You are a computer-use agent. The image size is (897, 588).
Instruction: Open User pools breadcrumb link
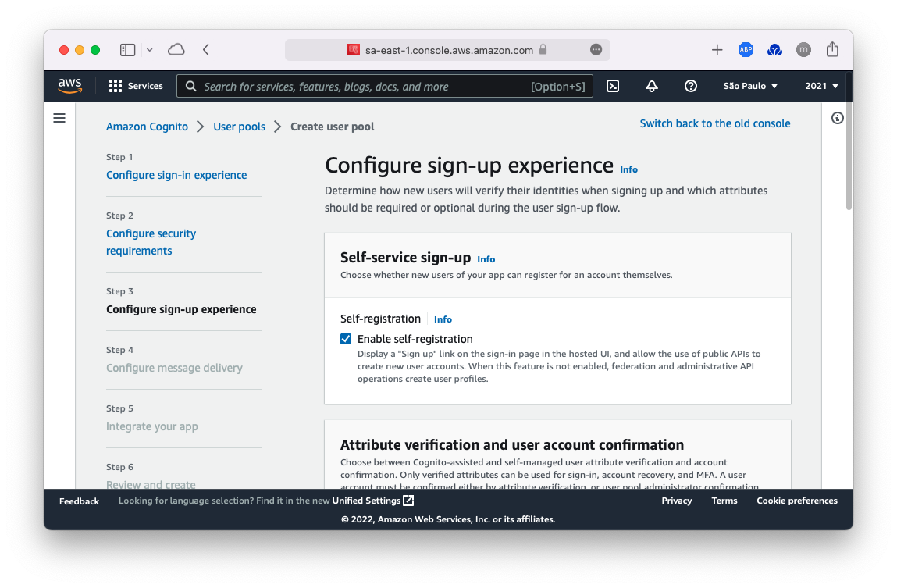pyautogui.click(x=239, y=127)
